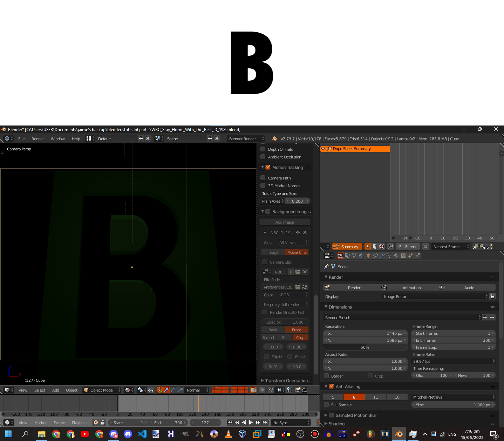Click the OpenGL render image camera icon
This screenshot has width=504, height=441.
pyautogui.click(x=298, y=390)
